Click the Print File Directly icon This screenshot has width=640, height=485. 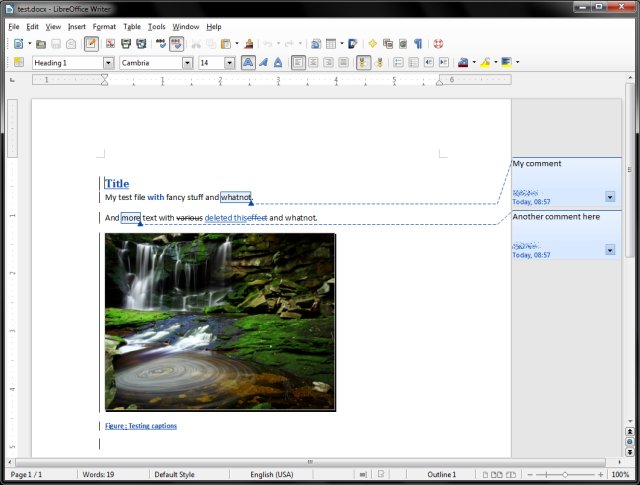point(126,44)
